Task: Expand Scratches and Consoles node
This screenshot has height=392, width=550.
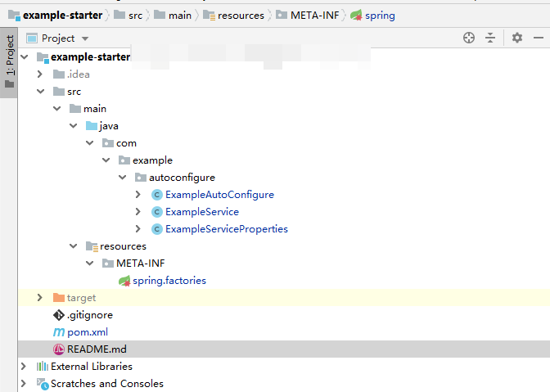Action: [x=24, y=383]
